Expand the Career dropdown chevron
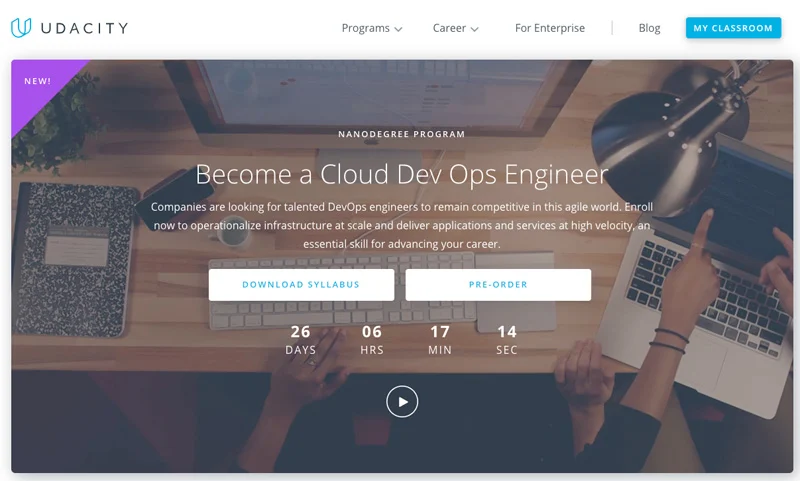The width and height of the screenshot is (800, 481). point(474,29)
